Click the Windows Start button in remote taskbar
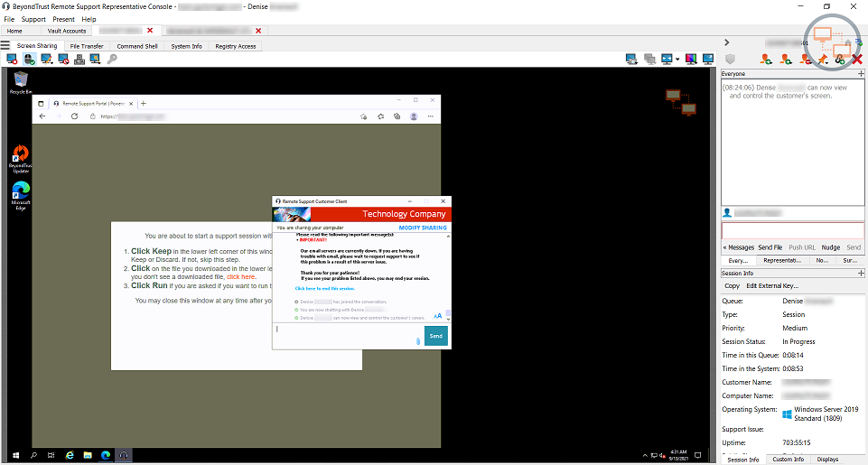This screenshot has height=465, width=868. click(x=15, y=455)
